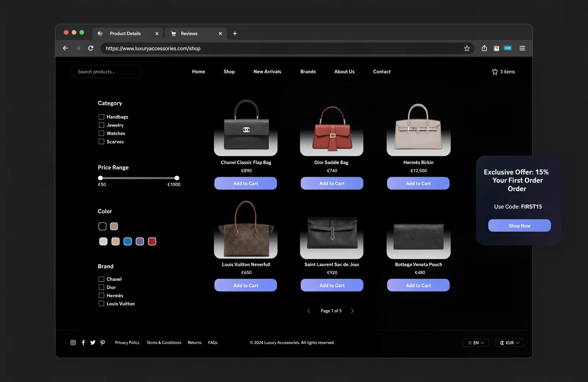Screen dimensions: 588x382
Task: Open the EUR currency dropdown in the footer
Action: [509, 343]
